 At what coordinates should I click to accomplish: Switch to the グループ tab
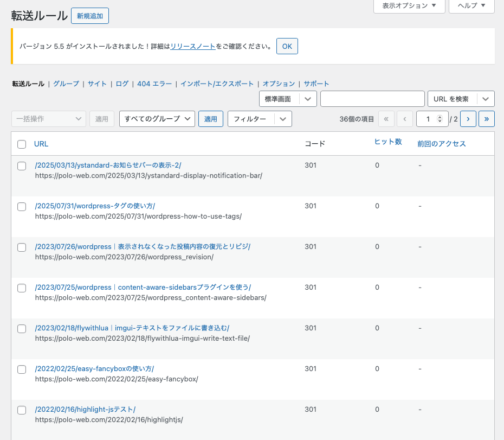[x=66, y=84]
